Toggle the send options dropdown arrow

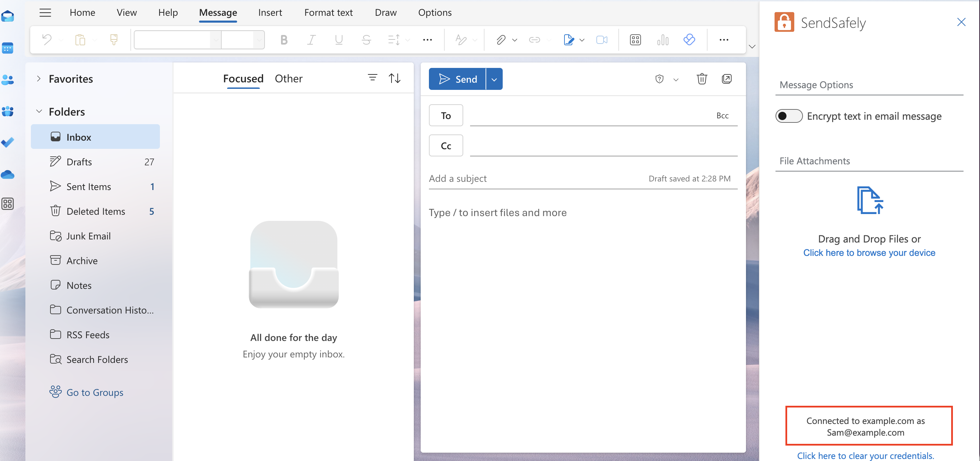494,79
